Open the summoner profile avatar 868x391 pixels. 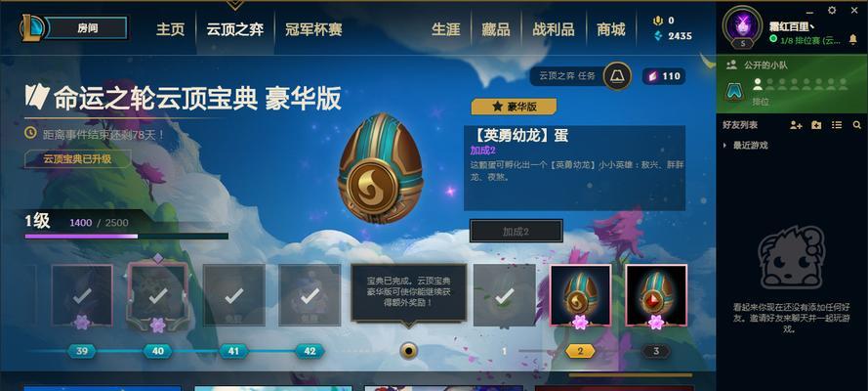tap(742, 25)
